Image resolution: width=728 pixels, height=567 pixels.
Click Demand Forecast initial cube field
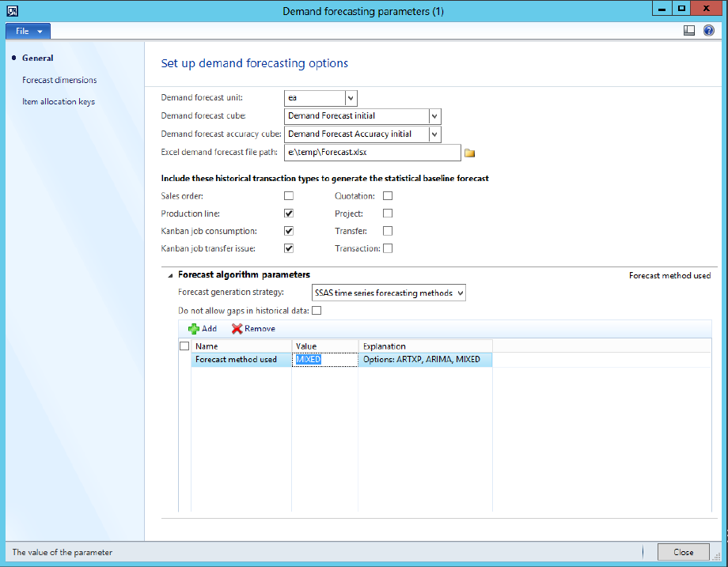[x=357, y=116]
